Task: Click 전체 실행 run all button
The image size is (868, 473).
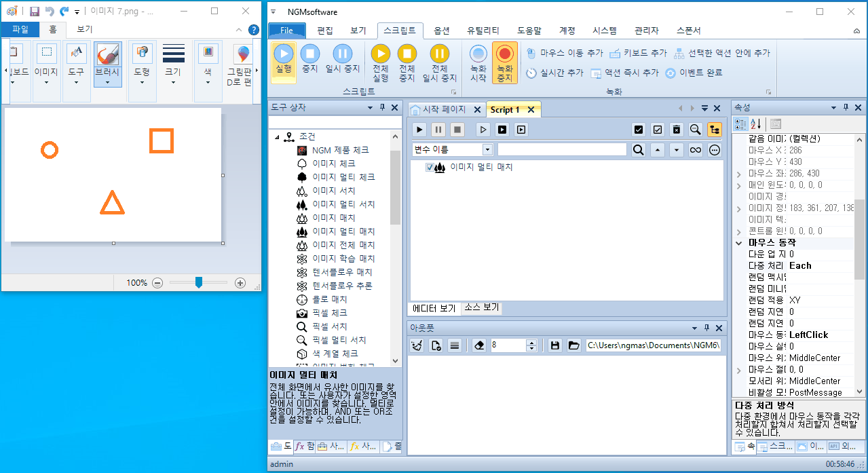Action: tap(381, 62)
